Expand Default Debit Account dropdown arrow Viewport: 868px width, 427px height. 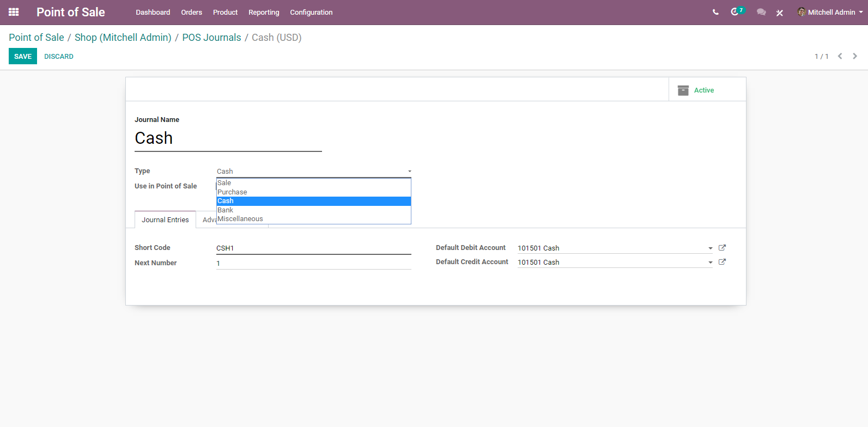coord(710,248)
